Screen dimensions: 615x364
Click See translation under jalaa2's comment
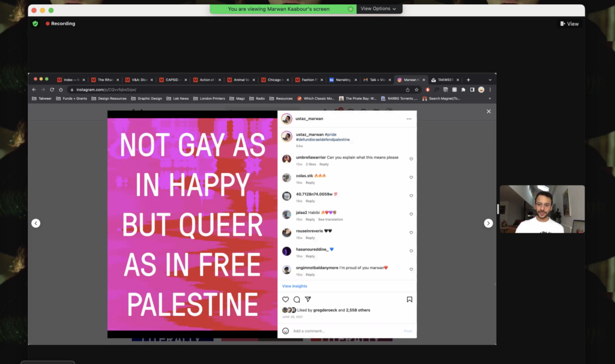[330, 219]
